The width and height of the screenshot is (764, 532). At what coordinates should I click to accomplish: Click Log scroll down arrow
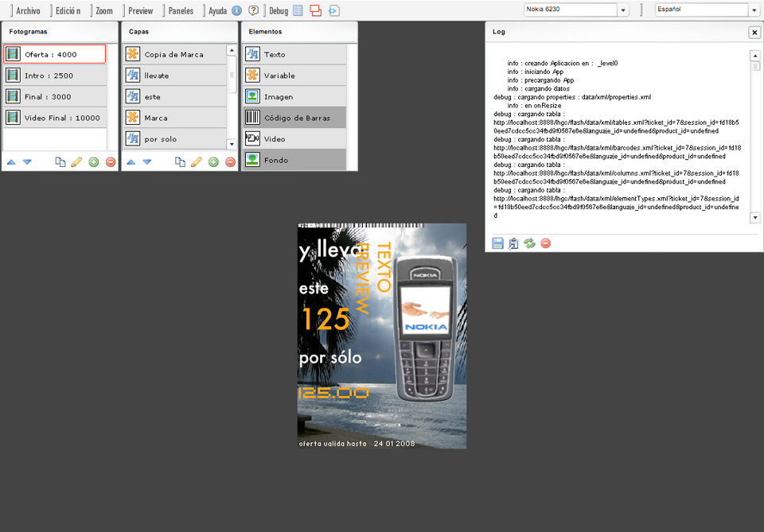pyautogui.click(x=755, y=218)
